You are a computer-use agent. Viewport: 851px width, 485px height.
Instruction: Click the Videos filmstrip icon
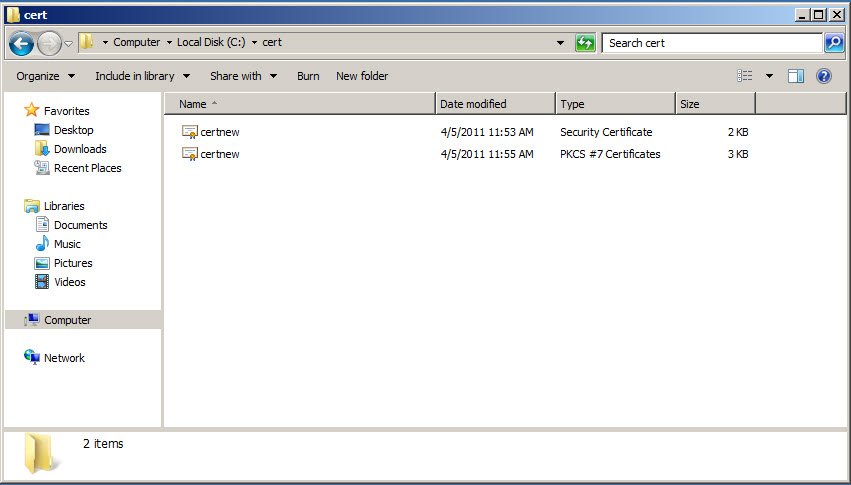coord(42,282)
